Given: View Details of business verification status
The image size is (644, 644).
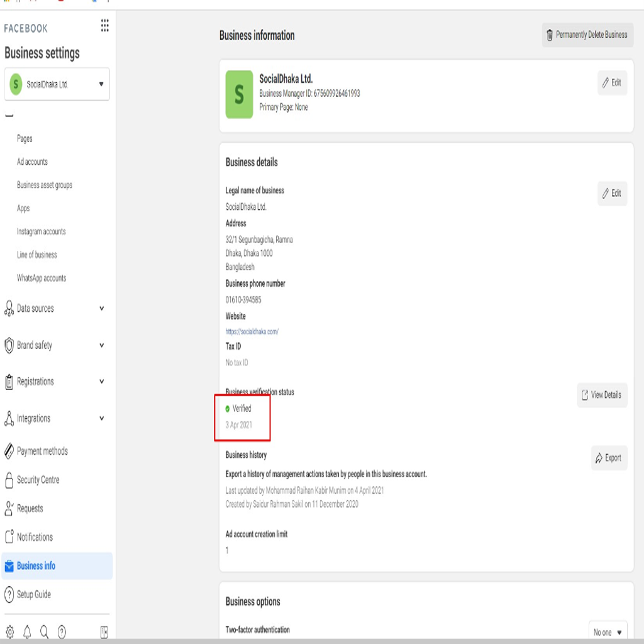Looking at the screenshot, I should (x=602, y=395).
